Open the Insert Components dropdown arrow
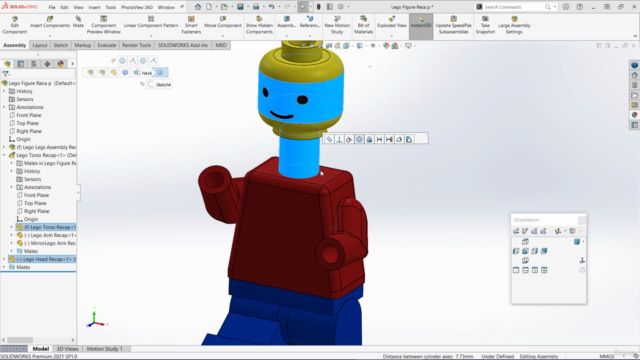 coord(50,36)
